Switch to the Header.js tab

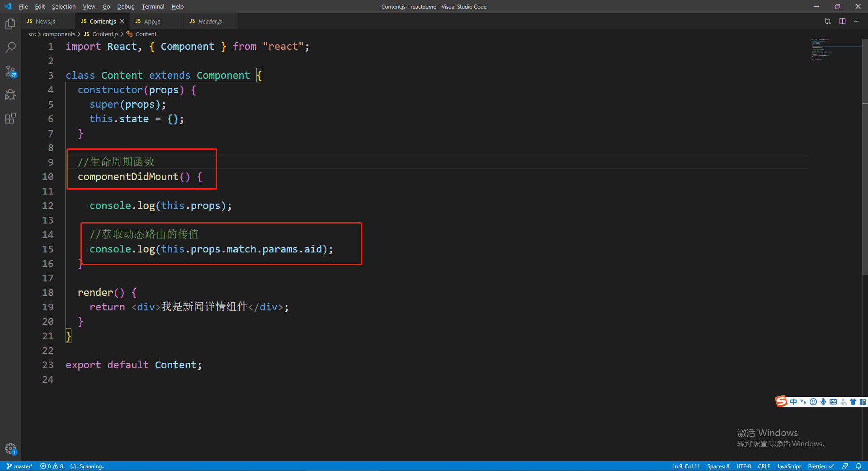point(210,21)
